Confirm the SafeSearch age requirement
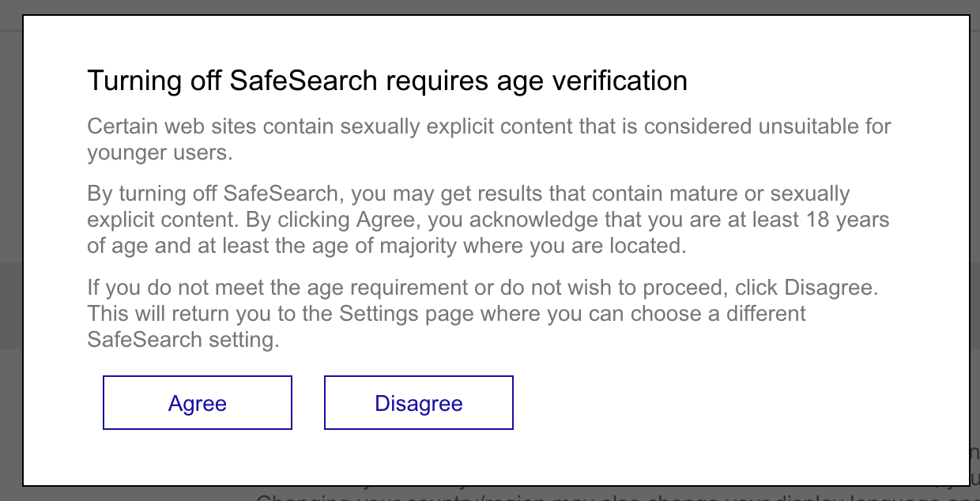Viewport: 980px width, 501px height. (197, 402)
